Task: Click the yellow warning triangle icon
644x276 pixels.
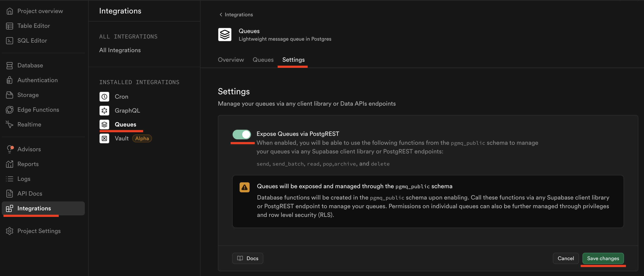Action: click(x=245, y=187)
